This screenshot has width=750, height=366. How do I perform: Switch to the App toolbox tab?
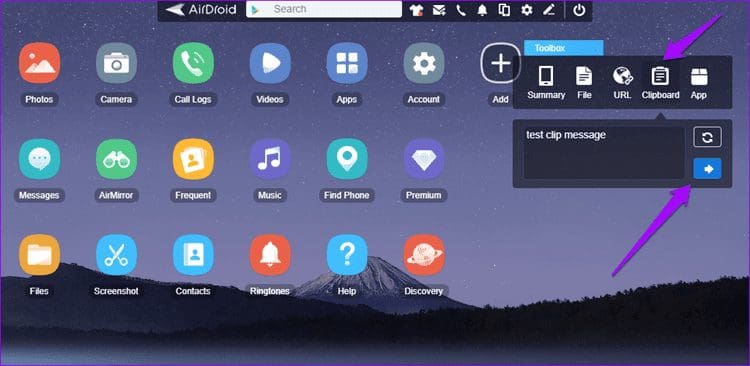pos(699,83)
